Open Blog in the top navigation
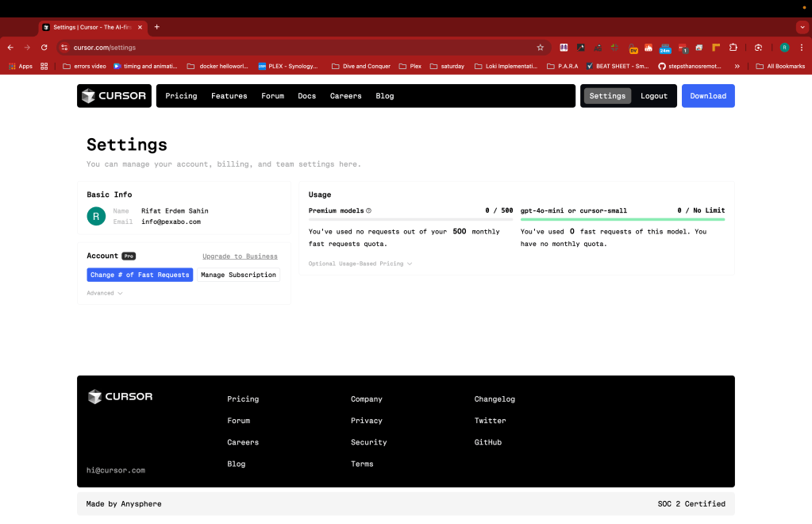This screenshot has width=812, height=524. (385, 96)
